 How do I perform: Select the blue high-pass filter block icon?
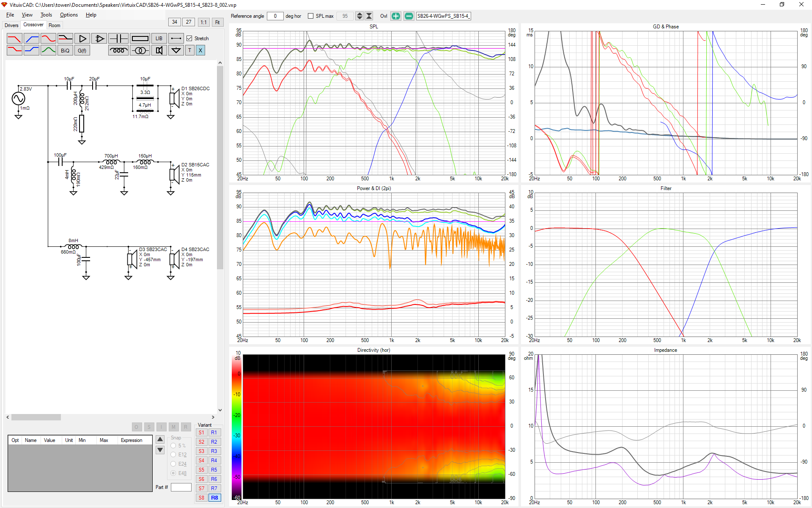pyautogui.click(x=31, y=39)
